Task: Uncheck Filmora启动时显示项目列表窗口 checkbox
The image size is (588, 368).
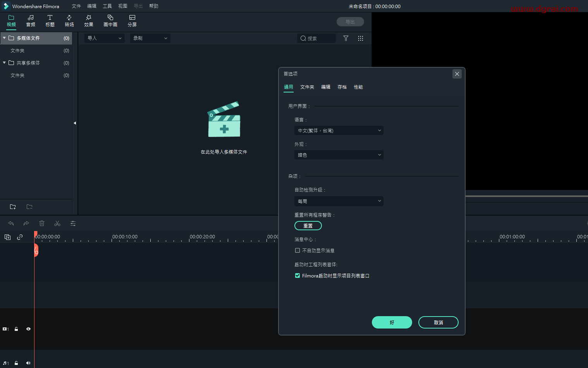Action: click(x=297, y=276)
